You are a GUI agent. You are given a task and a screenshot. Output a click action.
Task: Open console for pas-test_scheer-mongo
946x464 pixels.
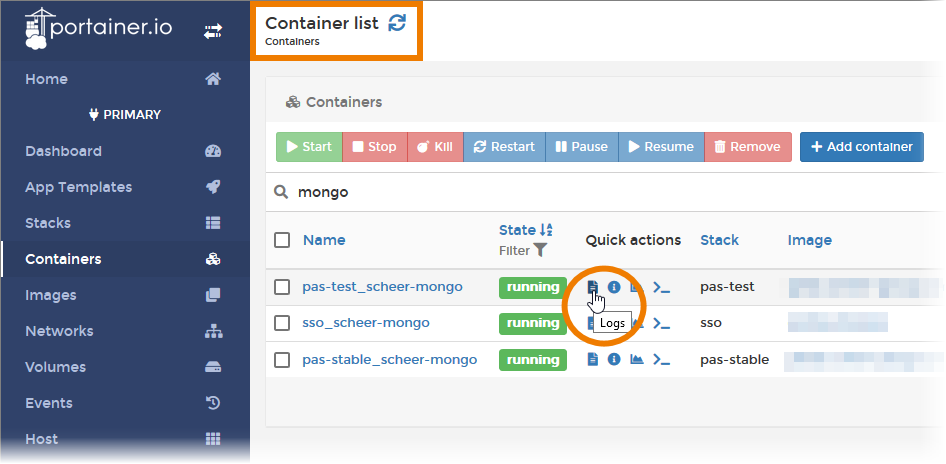[661, 287]
